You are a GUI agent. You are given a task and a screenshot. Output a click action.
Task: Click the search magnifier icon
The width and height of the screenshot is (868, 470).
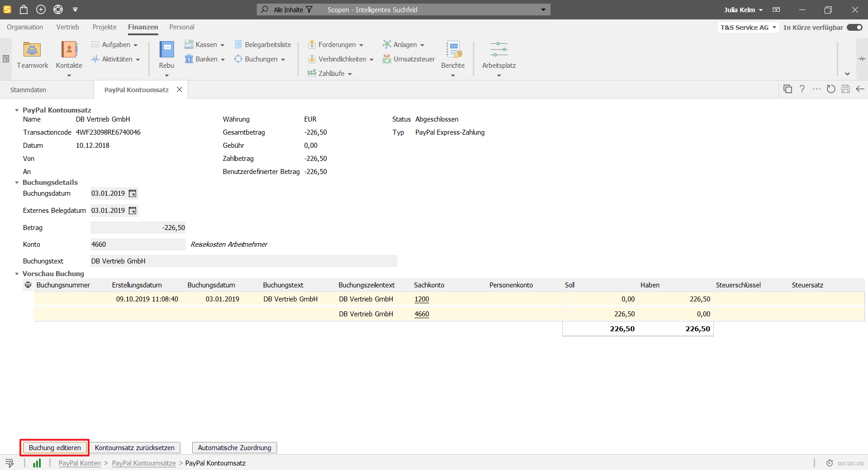point(265,9)
